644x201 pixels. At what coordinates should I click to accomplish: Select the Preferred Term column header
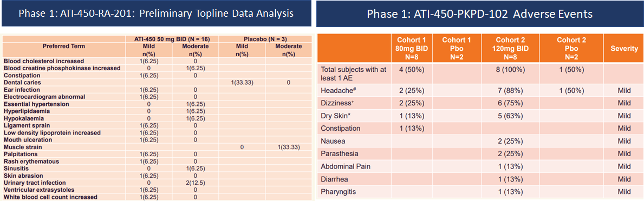(x=64, y=46)
